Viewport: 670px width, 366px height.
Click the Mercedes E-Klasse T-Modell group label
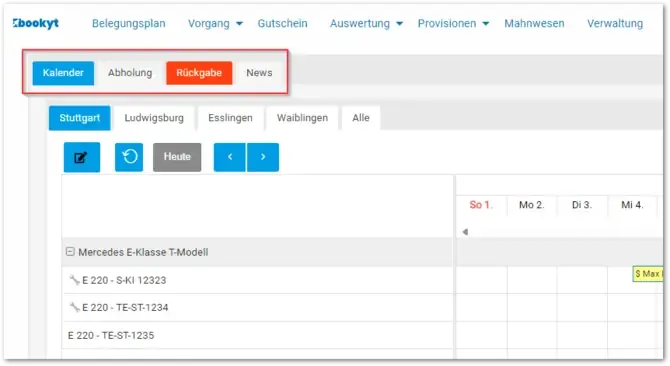point(143,252)
